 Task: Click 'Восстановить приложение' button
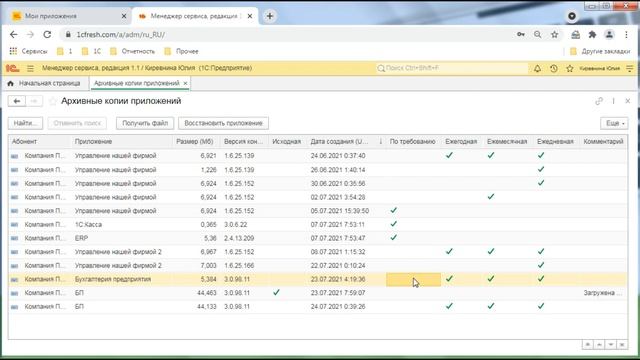click(x=223, y=123)
